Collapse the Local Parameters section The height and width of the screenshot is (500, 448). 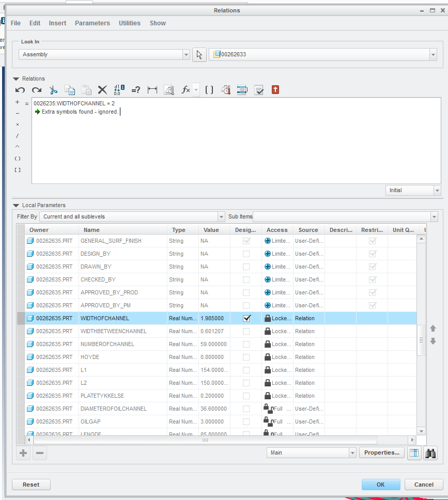tap(16, 206)
